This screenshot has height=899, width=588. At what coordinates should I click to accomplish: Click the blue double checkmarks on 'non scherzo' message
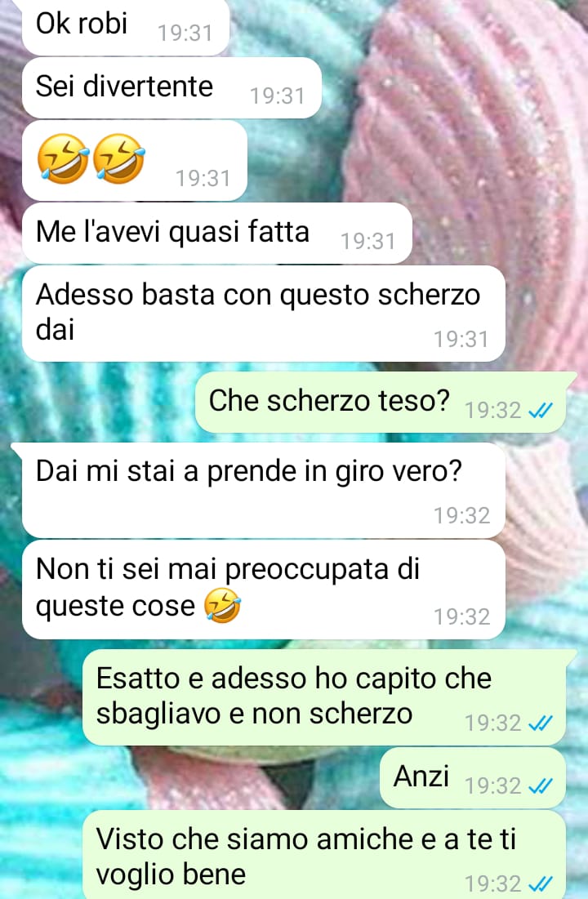tap(541, 723)
